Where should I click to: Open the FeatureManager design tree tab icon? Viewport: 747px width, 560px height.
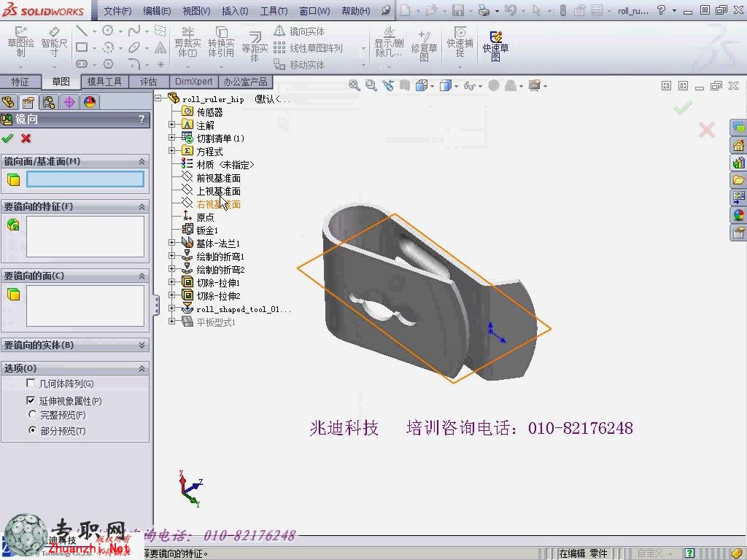(x=9, y=102)
